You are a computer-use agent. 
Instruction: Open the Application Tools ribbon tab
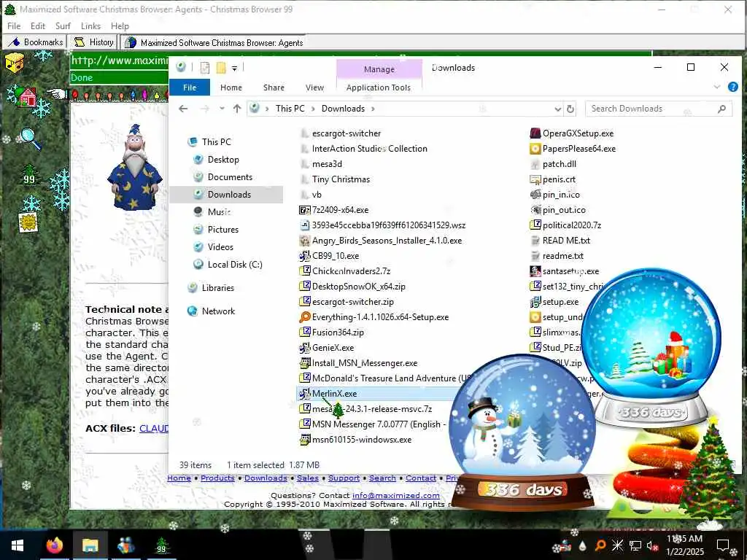(x=379, y=87)
